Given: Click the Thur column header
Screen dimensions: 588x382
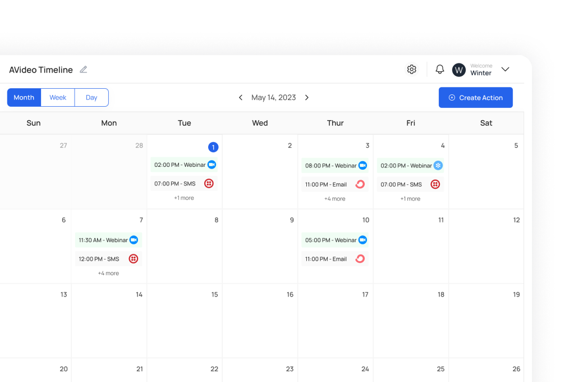Looking at the screenshot, I should click(336, 123).
